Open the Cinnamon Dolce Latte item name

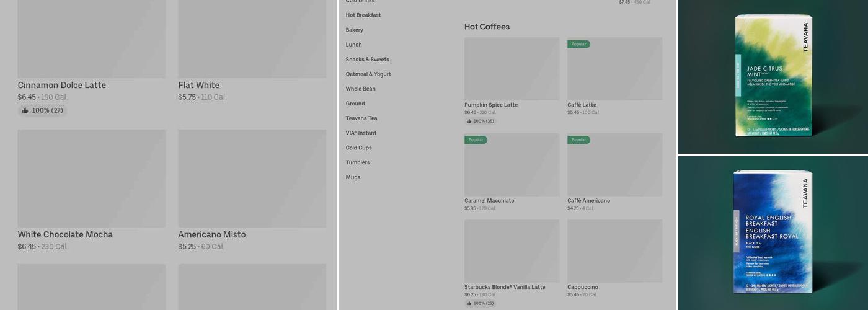click(x=62, y=85)
